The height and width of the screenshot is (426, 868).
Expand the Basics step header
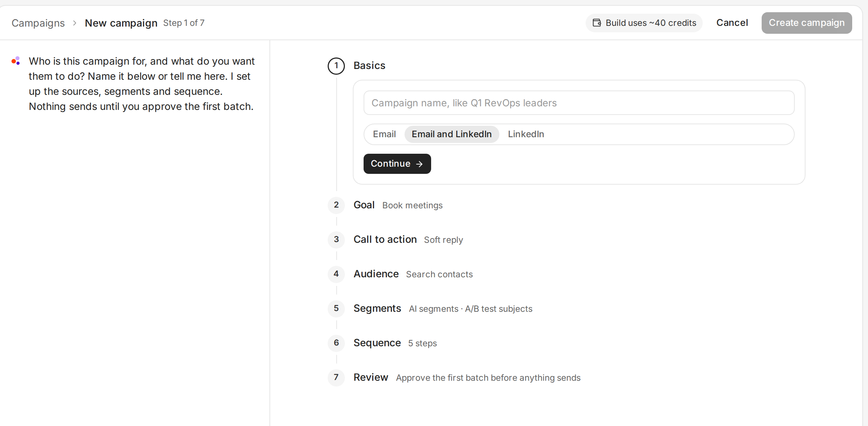[369, 66]
